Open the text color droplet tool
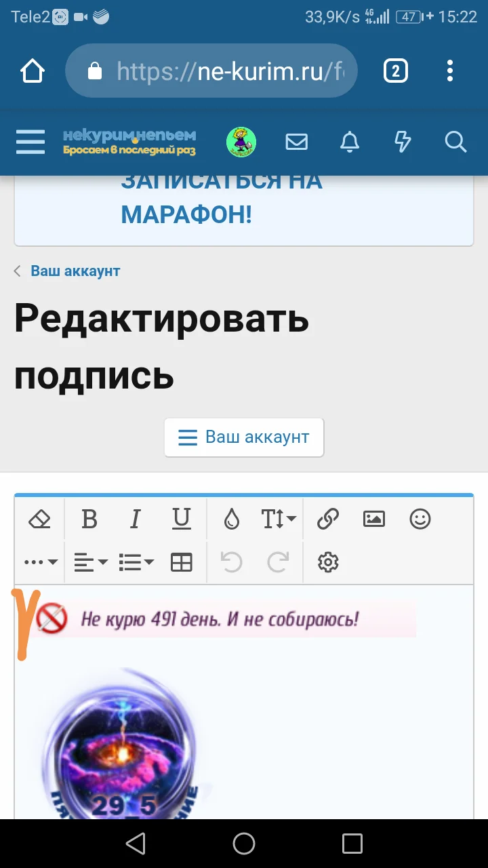The width and height of the screenshot is (488, 868). [x=232, y=520]
